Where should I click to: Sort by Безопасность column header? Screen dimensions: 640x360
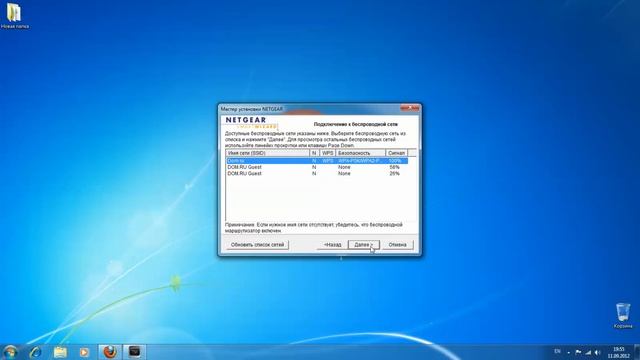[x=360, y=153]
